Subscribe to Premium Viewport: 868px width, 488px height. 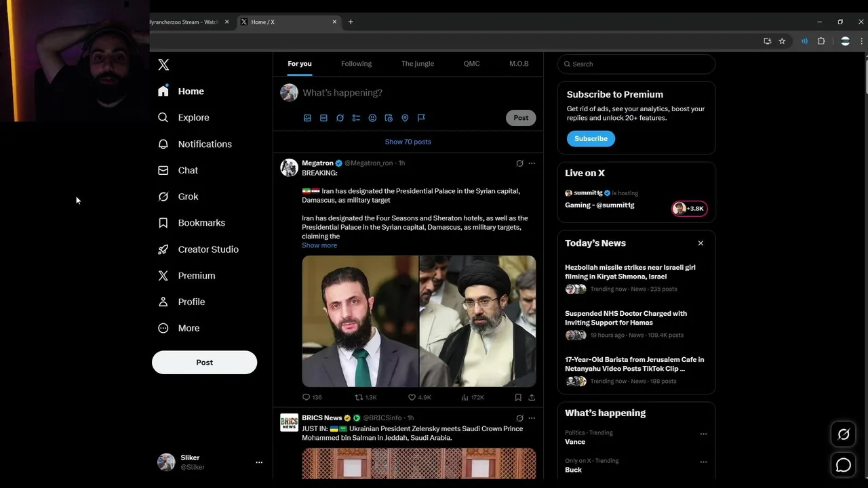591,138
